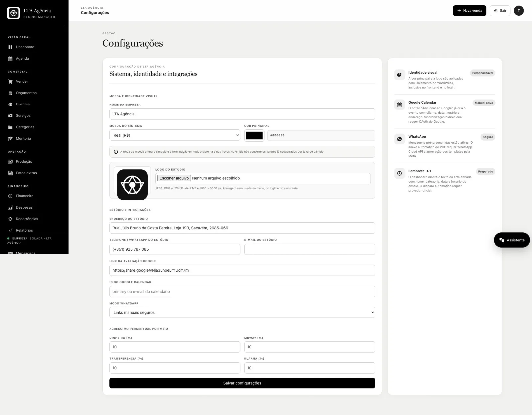This screenshot has width=532, height=415.
Task: Click the Financeiro menu label
Action: [x=25, y=196]
